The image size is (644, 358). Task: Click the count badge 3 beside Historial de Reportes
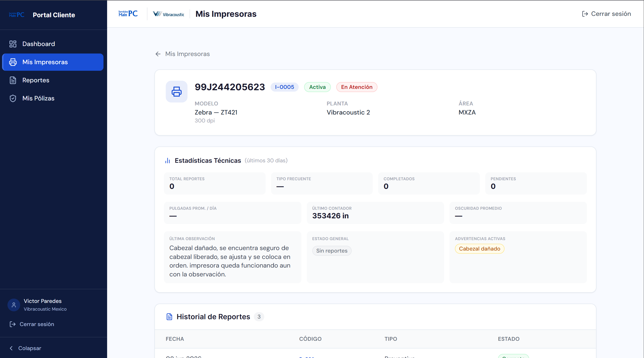[259, 317]
